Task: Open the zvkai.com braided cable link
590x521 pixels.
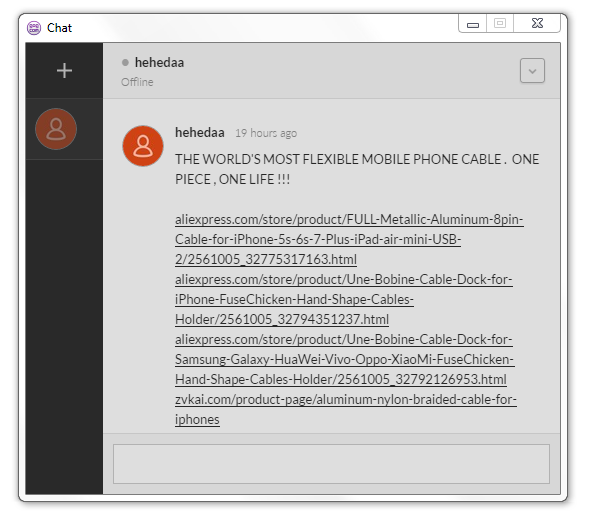Action: tap(346, 409)
